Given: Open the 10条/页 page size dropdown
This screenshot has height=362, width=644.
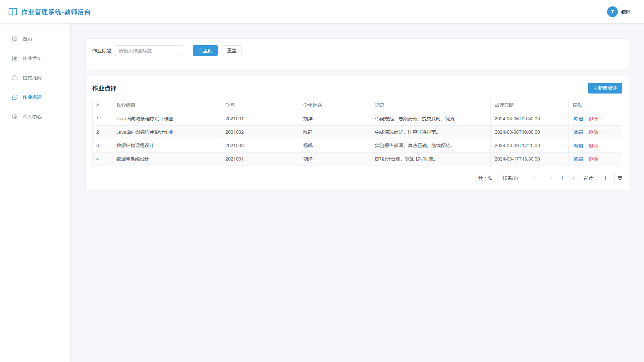Looking at the screenshot, I should (519, 178).
